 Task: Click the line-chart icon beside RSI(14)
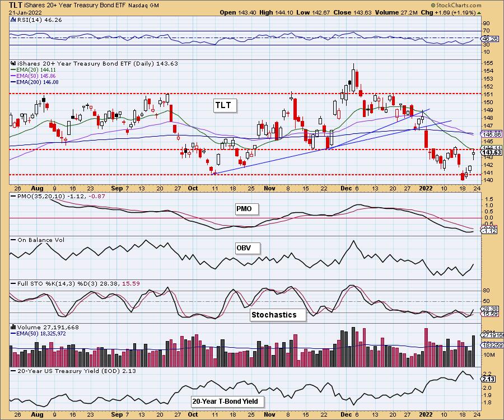[13, 20]
